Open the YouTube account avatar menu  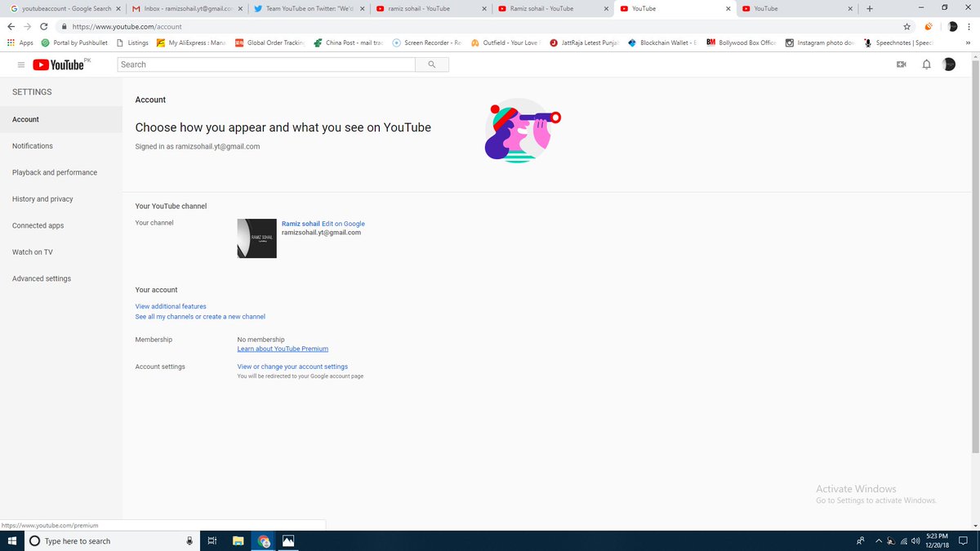[x=949, y=64]
